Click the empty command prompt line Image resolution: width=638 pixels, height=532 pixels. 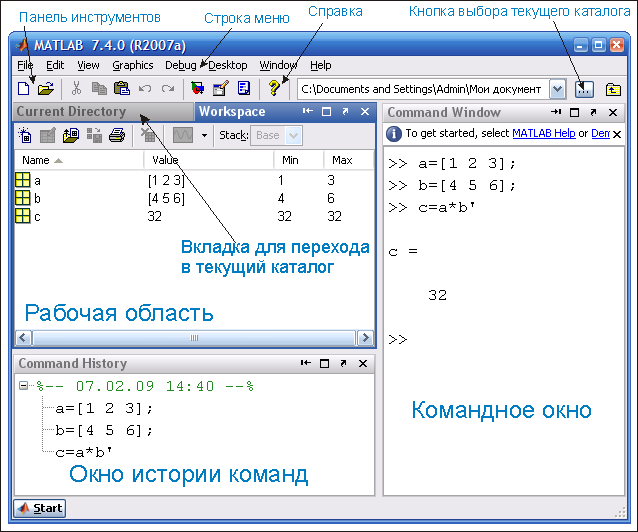click(x=504, y=339)
